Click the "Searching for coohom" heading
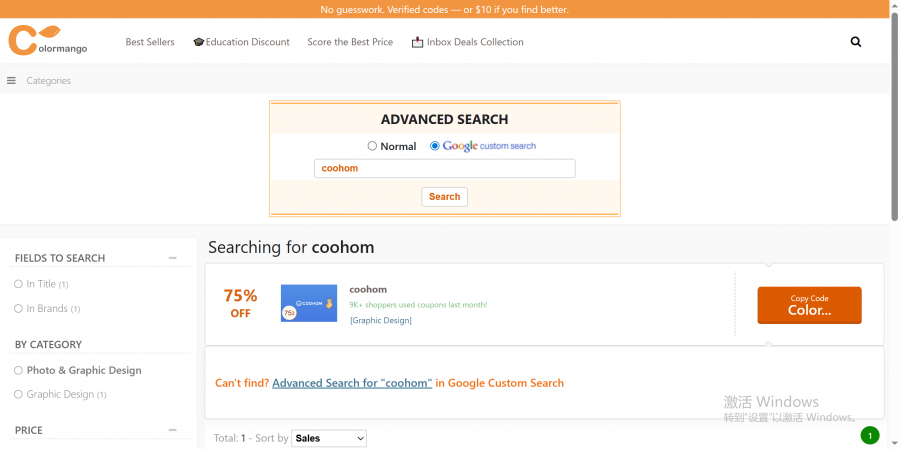900x449 pixels. pyautogui.click(x=291, y=247)
